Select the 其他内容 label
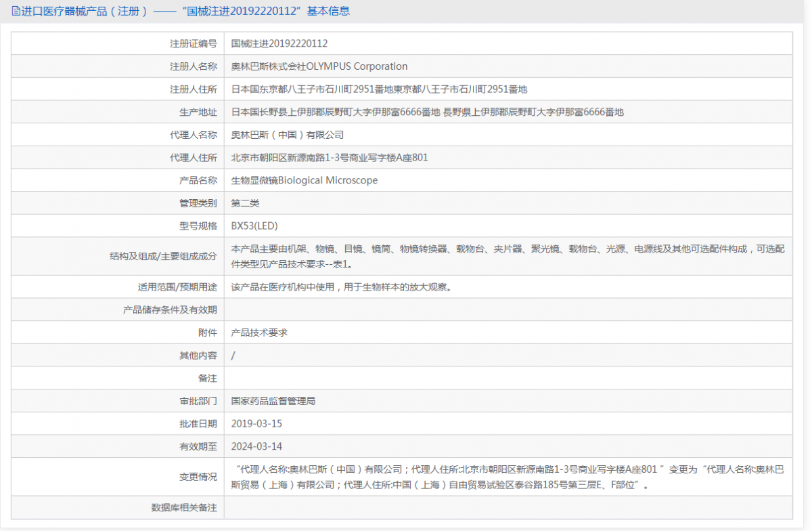The image size is (812, 531). (198, 355)
